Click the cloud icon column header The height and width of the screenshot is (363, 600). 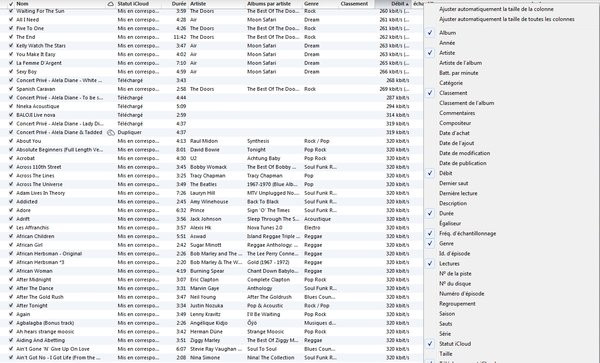click(x=110, y=4)
